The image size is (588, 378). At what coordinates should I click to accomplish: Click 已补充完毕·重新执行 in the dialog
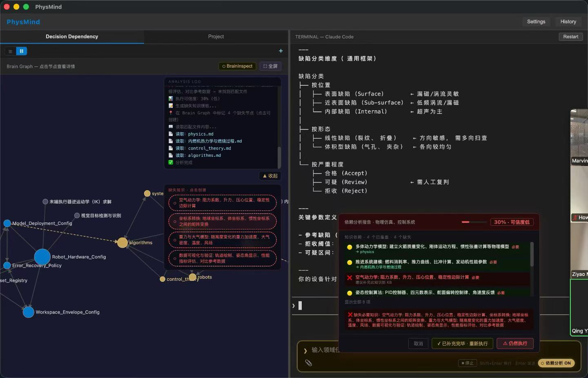pos(462,343)
